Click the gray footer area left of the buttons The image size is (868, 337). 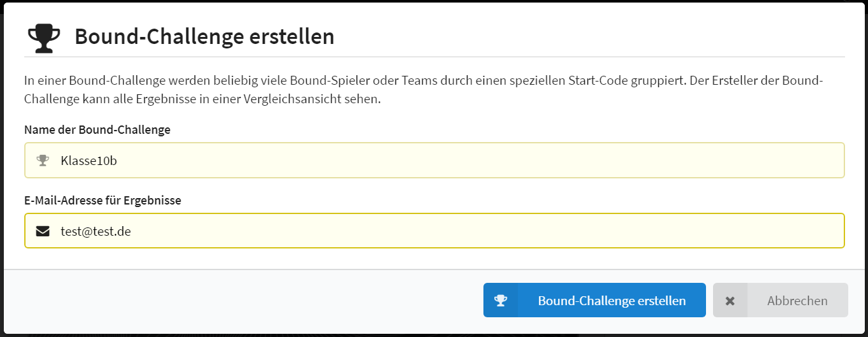point(242,300)
